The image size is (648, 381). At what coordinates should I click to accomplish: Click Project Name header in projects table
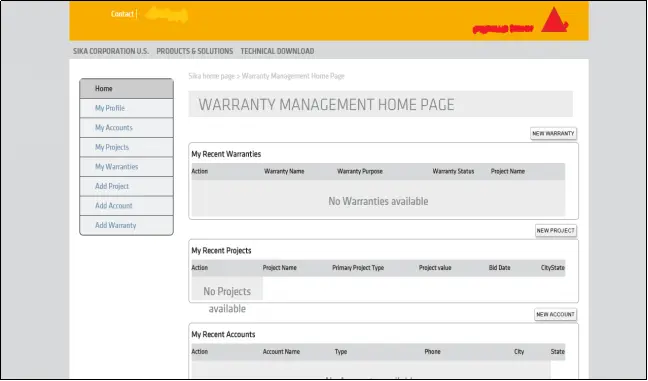pos(280,268)
